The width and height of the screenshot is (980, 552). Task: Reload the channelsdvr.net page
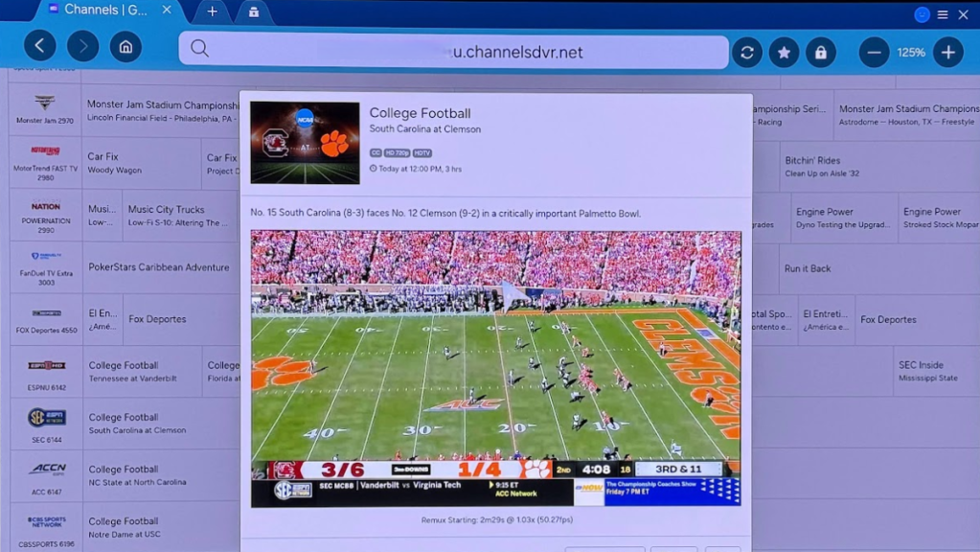747,53
